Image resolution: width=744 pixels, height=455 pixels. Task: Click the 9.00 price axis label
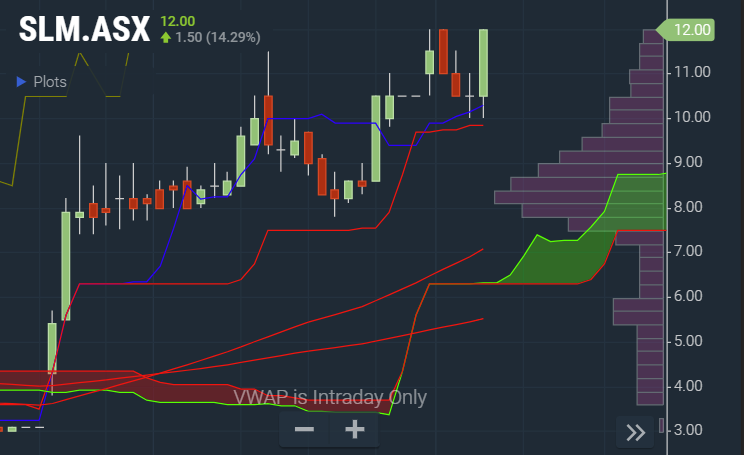(x=688, y=162)
